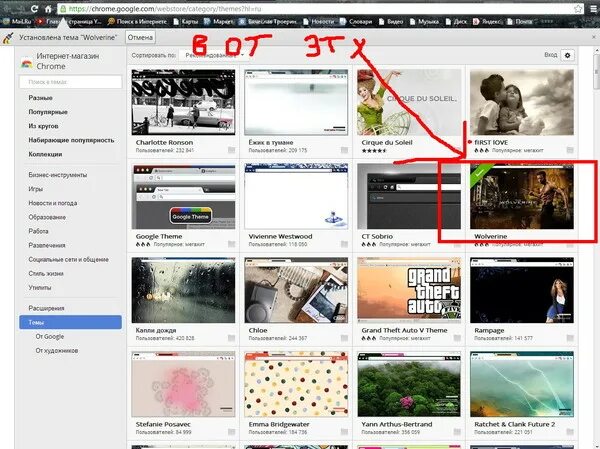Open the Расширения section

[46, 308]
